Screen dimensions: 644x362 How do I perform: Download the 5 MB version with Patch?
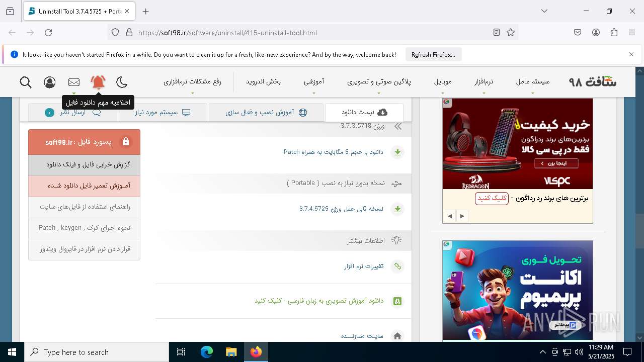333,152
